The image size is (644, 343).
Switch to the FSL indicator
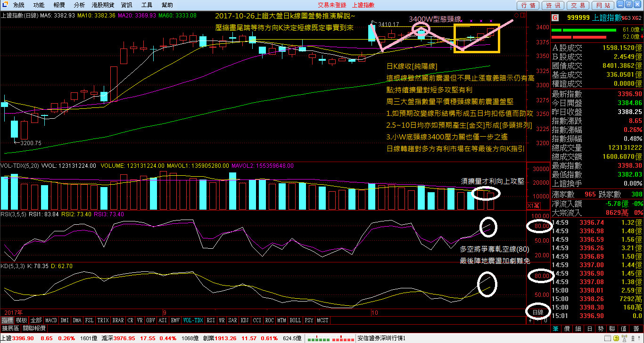click(x=89, y=320)
